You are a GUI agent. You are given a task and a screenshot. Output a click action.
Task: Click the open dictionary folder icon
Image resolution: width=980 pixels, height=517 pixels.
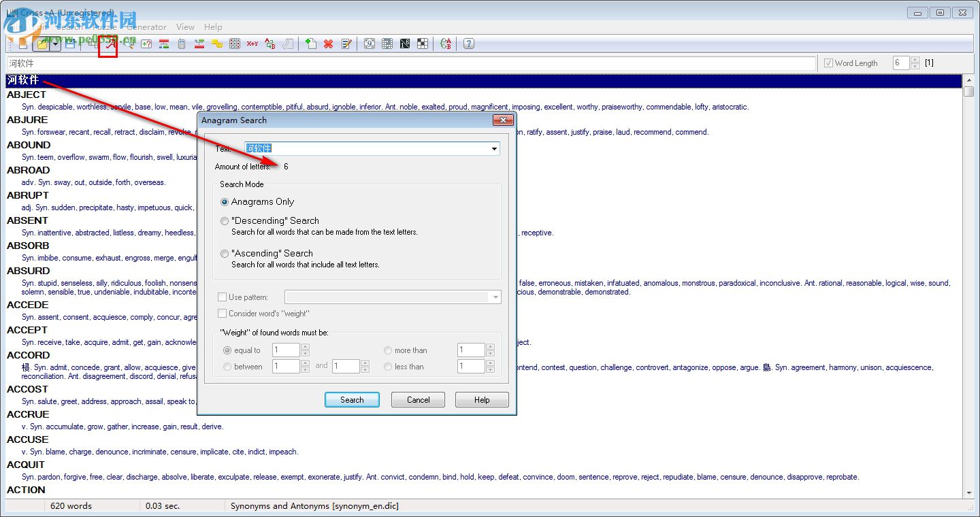pyautogui.click(x=42, y=44)
